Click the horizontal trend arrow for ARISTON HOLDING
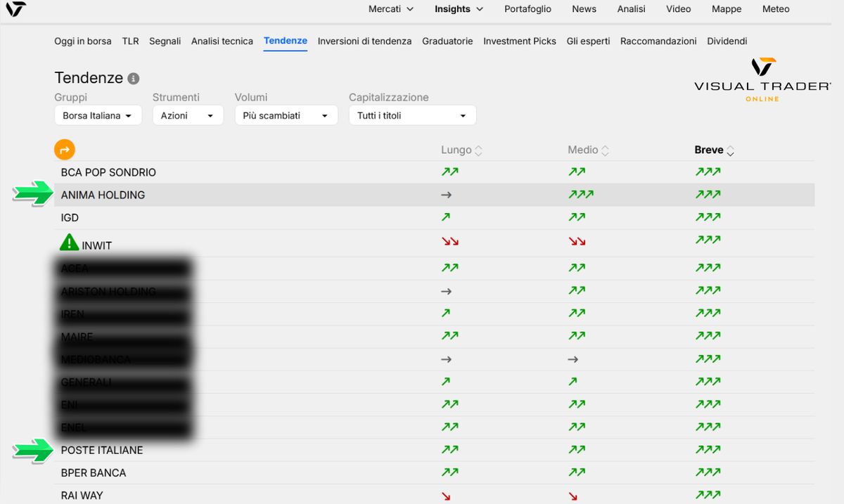844x504 pixels. click(445, 291)
